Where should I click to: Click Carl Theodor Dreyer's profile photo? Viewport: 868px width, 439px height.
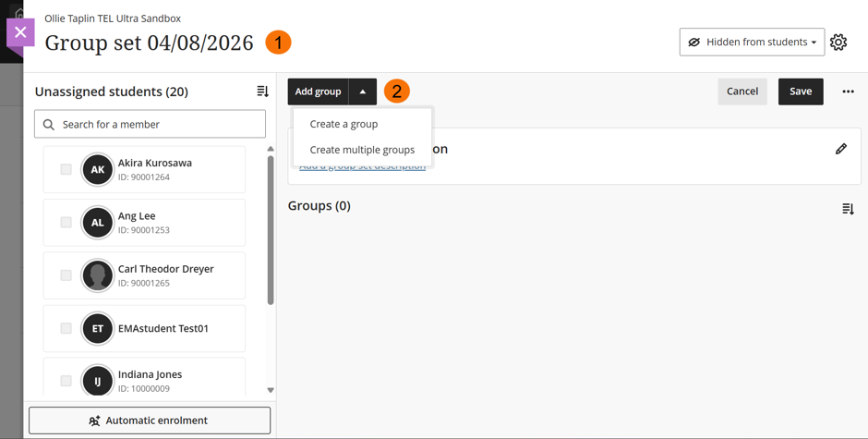pyautogui.click(x=98, y=275)
